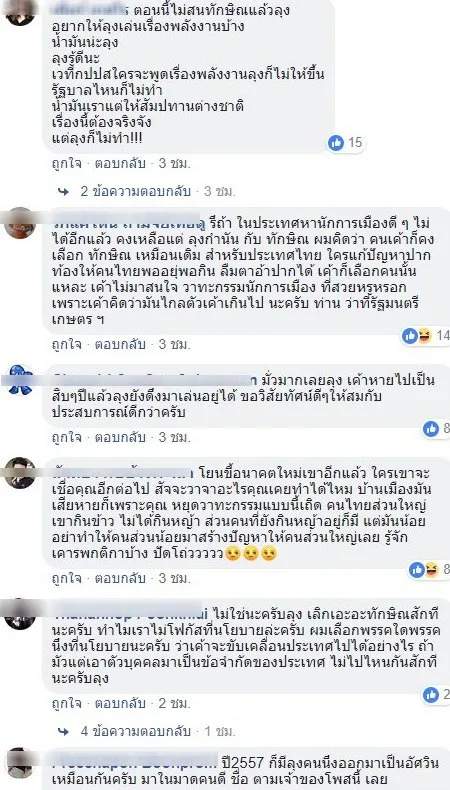Open the blue figure profile avatar
The height and width of the screenshot is (790, 450).
(x=20, y=380)
